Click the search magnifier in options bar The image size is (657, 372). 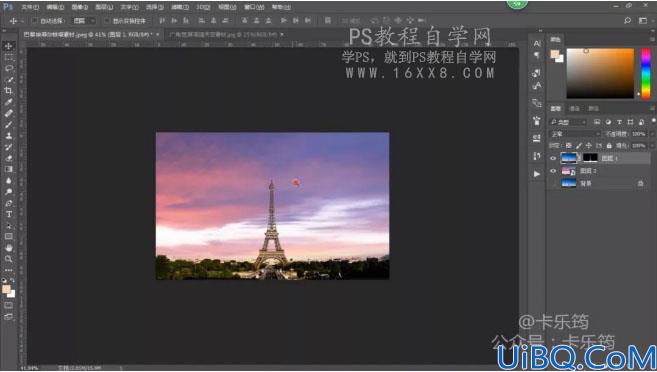627,20
